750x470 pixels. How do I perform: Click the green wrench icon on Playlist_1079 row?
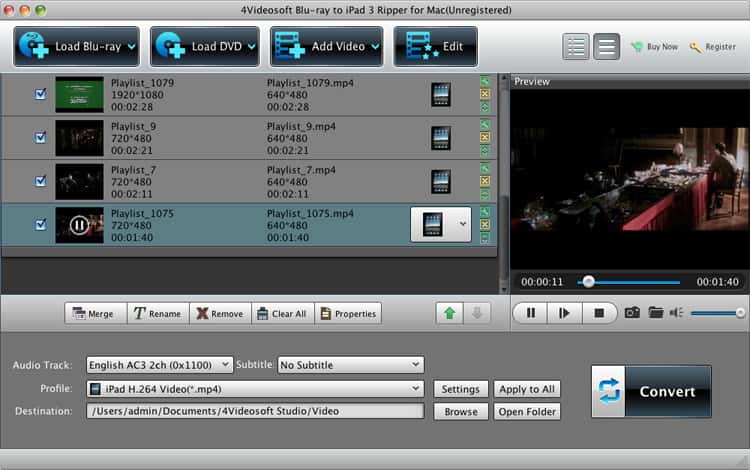coord(485,82)
